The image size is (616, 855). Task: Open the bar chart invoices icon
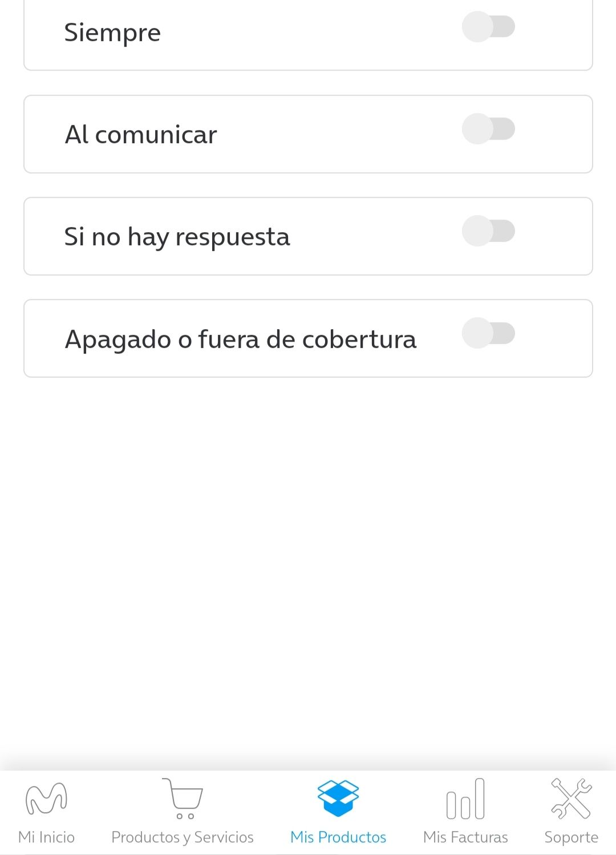pos(465,799)
